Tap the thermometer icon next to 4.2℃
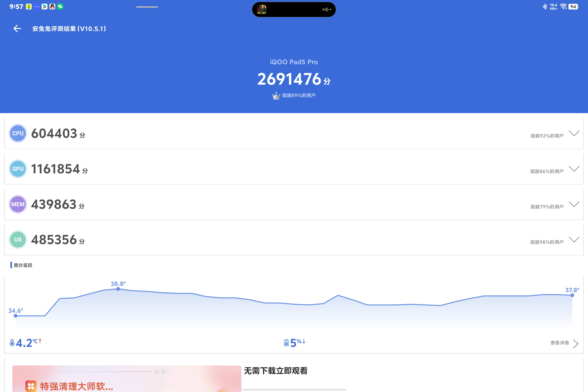The image size is (588, 392). click(12, 342)
